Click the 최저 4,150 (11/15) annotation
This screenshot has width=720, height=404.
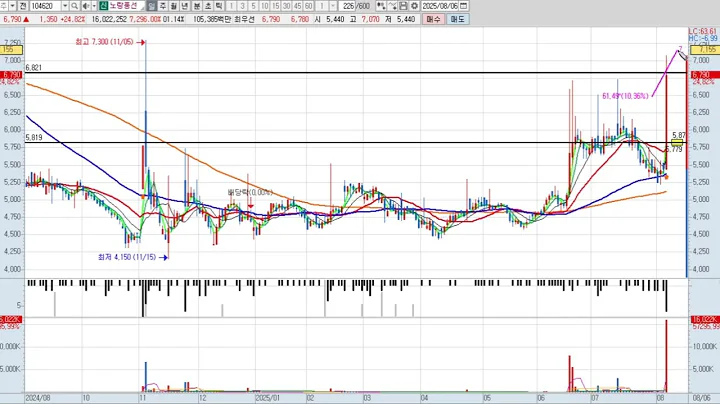pos(127,257)
